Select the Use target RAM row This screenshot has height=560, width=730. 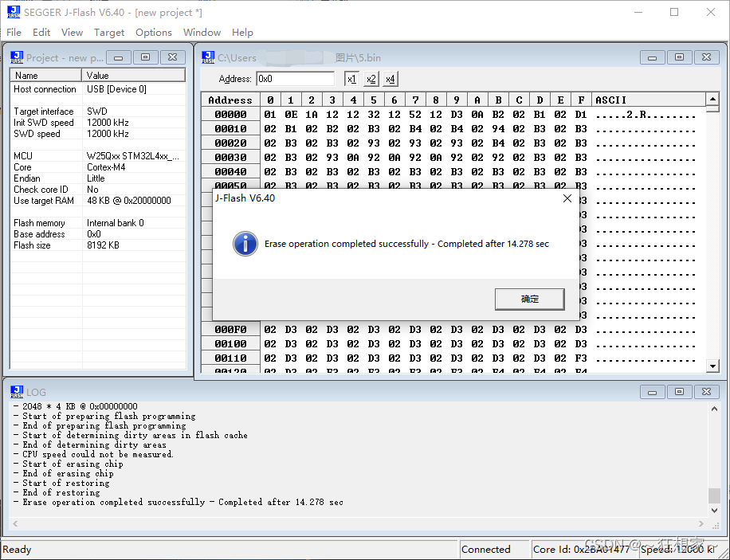[x=98, y=201]
